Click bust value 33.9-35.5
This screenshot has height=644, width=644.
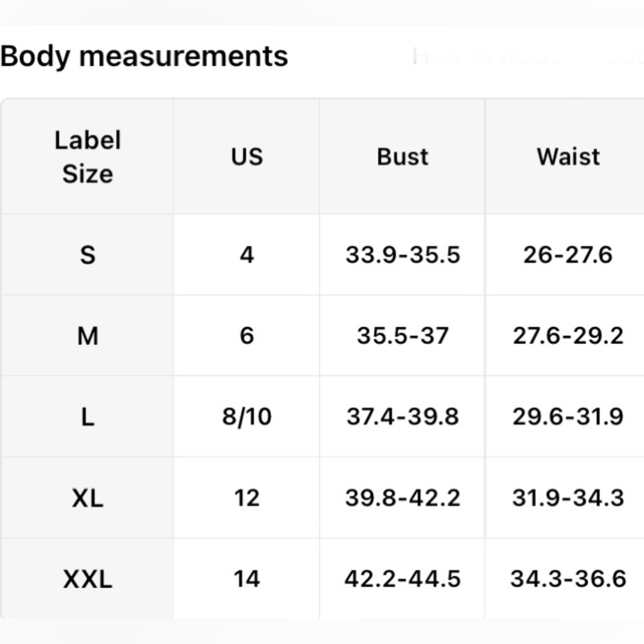coord(402,255)
